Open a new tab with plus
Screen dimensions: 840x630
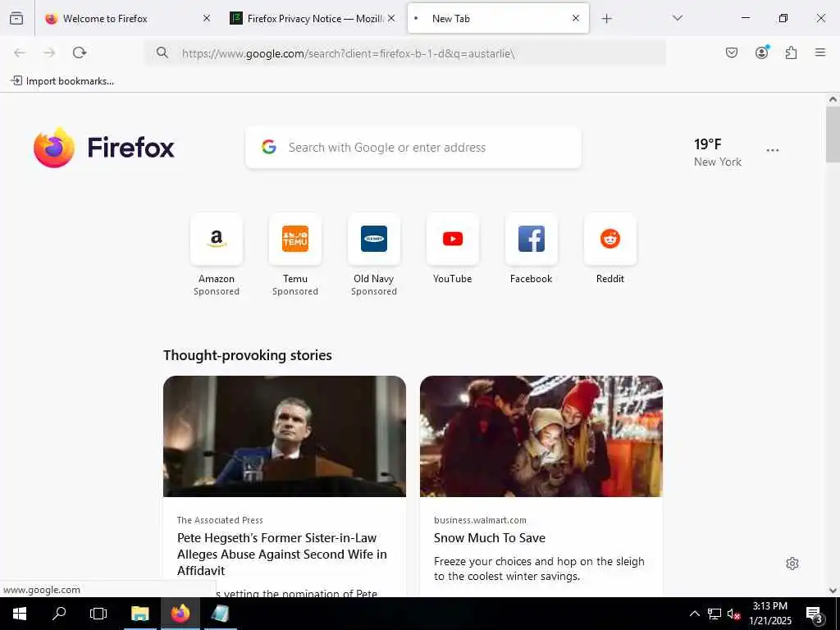click(x=606, y=19)
